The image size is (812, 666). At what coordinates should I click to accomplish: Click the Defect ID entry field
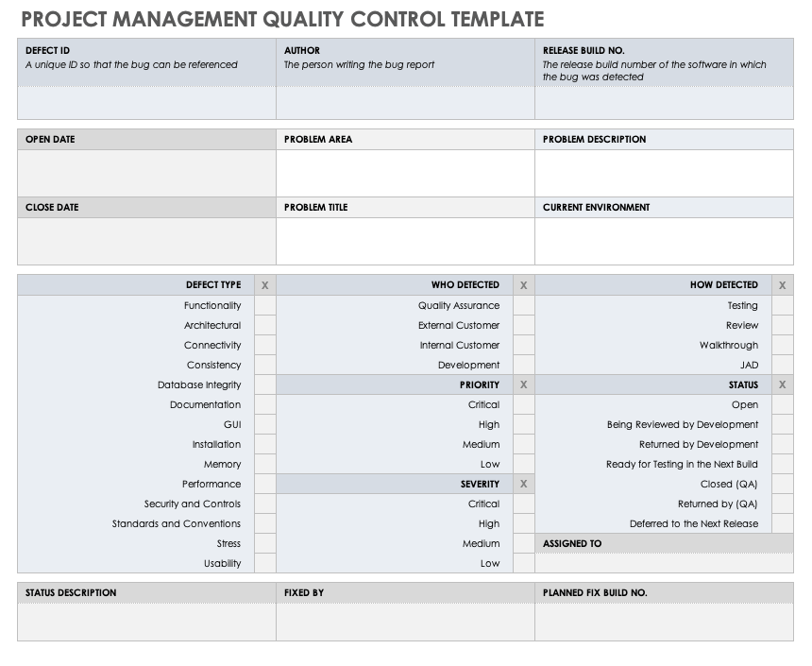(146, 102)
